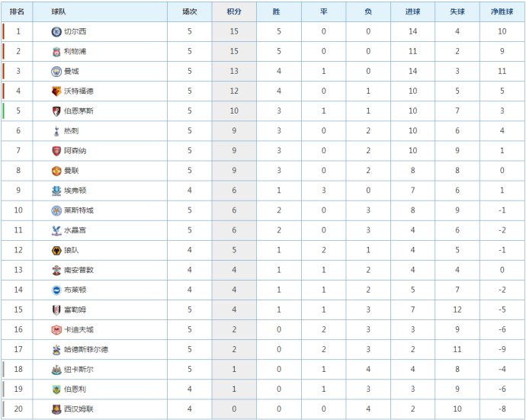Click the Everton (埃弗顿) crest icon

pyautogui.click(x=56, y=191)
